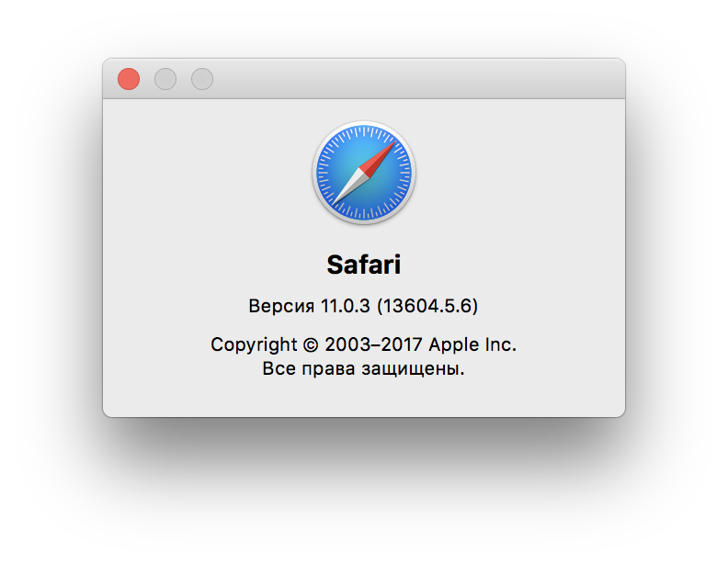Click the Safari compass icon
The height and width of the screenshot is (564, 728).
point(364,173)
